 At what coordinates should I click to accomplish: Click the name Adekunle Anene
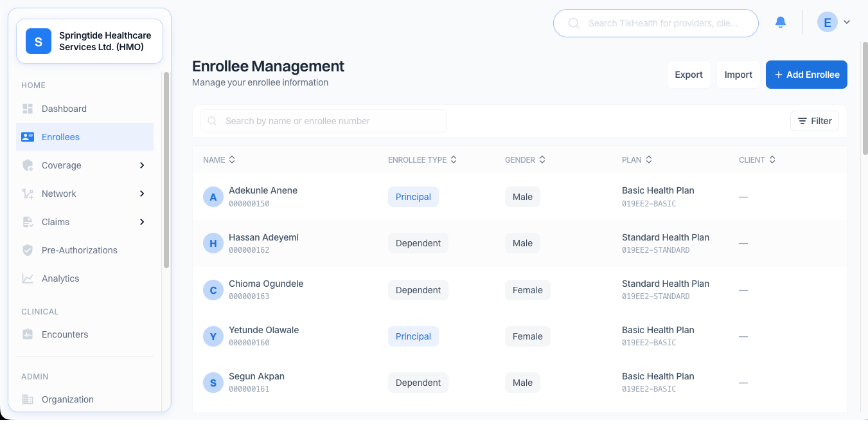263,190
